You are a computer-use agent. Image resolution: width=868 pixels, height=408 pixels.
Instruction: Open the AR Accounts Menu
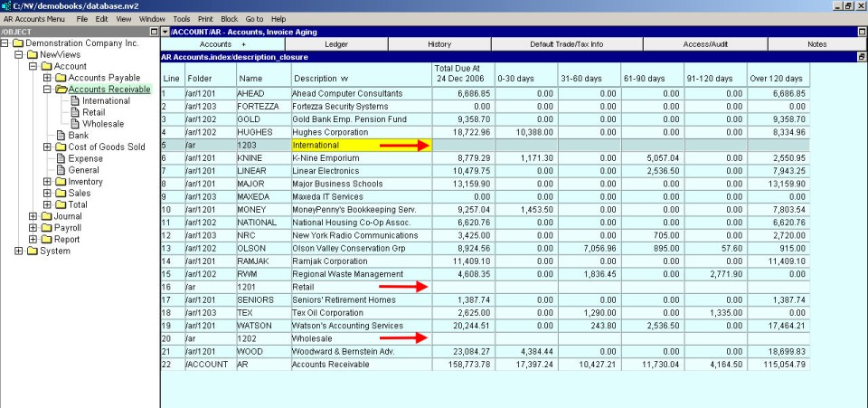coord(34,18)
